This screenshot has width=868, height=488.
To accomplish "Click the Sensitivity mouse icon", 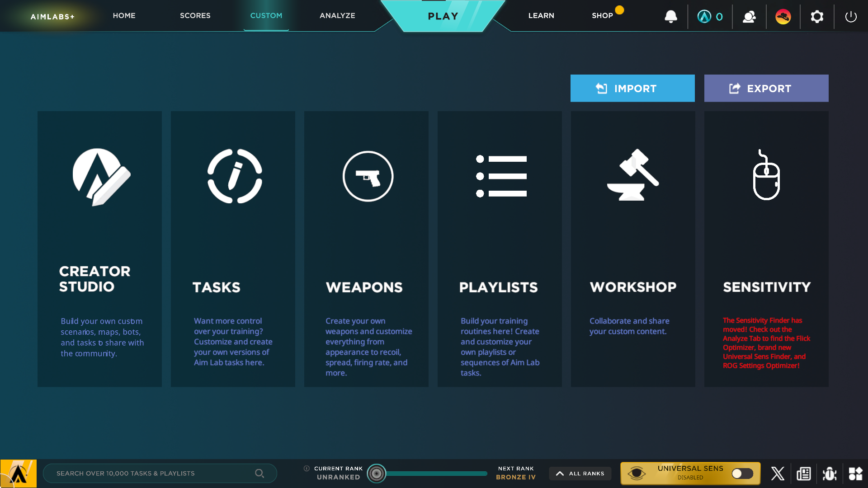I will 766,174.
